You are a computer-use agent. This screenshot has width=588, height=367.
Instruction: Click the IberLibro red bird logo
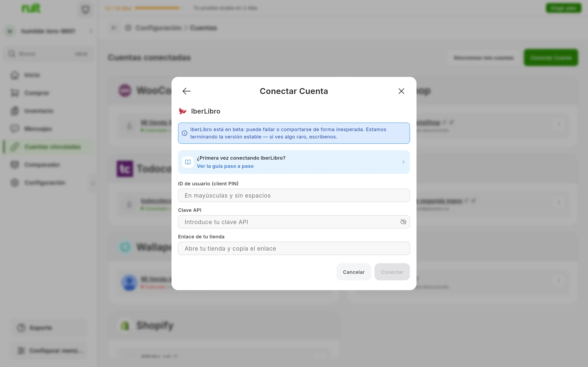pos(183,111)
